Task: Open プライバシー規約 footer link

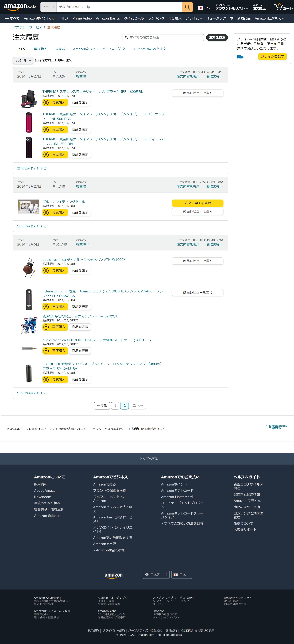Action: [x=113, y=631]
